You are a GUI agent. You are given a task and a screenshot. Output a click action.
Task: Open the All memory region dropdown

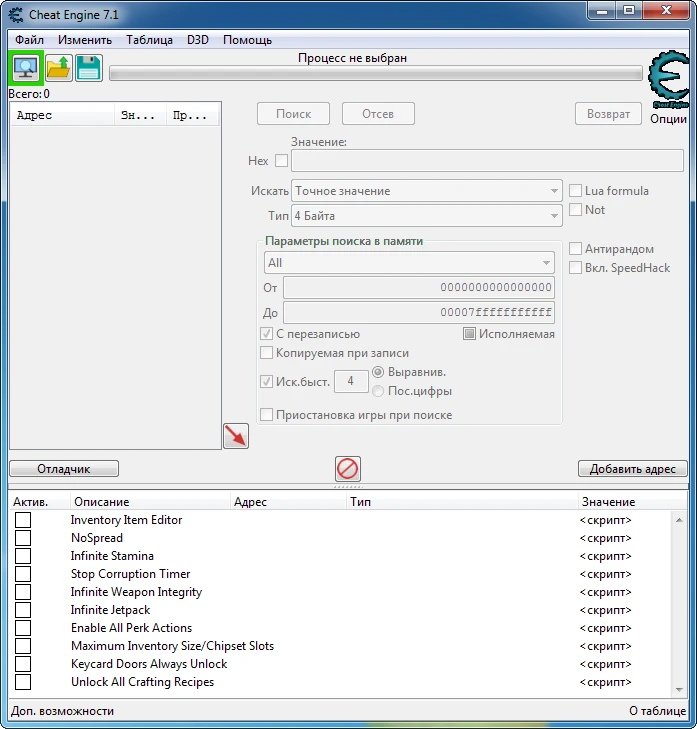409,263
